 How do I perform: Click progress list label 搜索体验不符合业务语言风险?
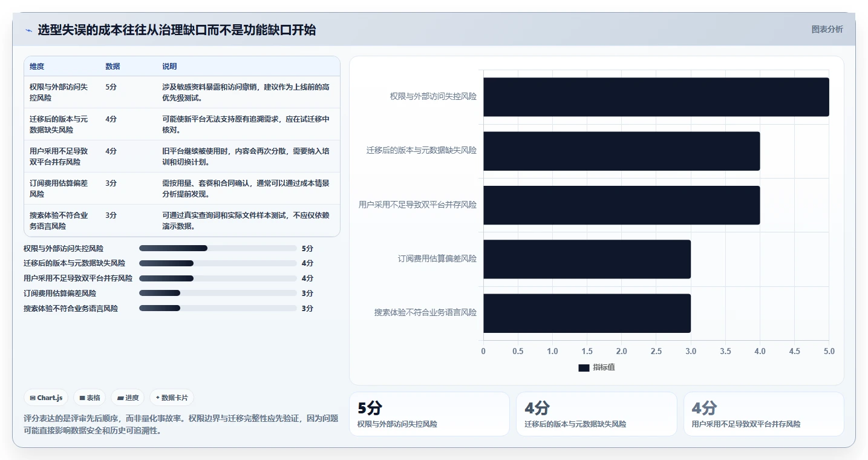point(71,309)
